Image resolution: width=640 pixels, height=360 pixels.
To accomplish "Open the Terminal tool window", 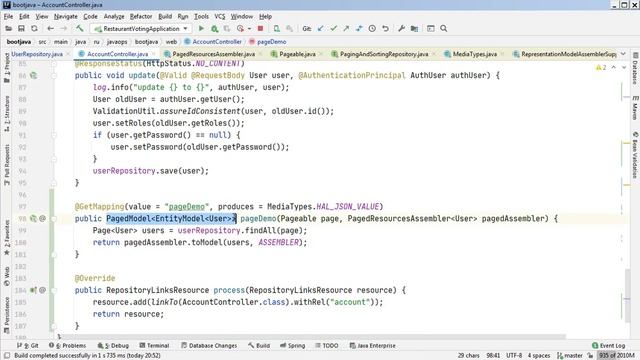I will [x=154, y=346].
